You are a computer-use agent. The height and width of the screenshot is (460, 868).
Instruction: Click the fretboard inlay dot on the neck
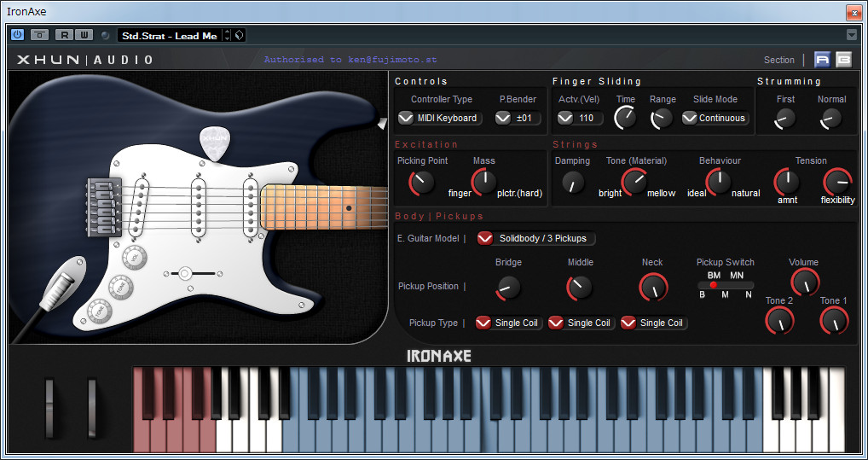[x=349, y=208]
